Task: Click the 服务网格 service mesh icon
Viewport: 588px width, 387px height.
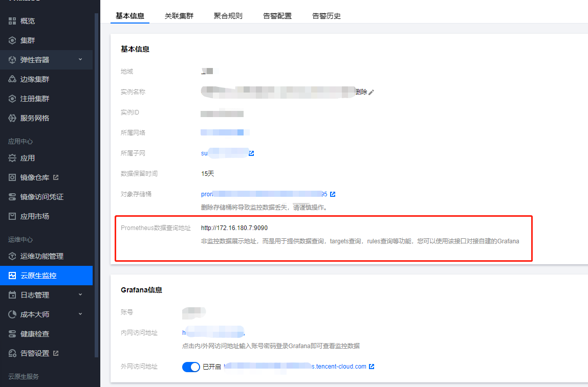Action: [12, 118]
